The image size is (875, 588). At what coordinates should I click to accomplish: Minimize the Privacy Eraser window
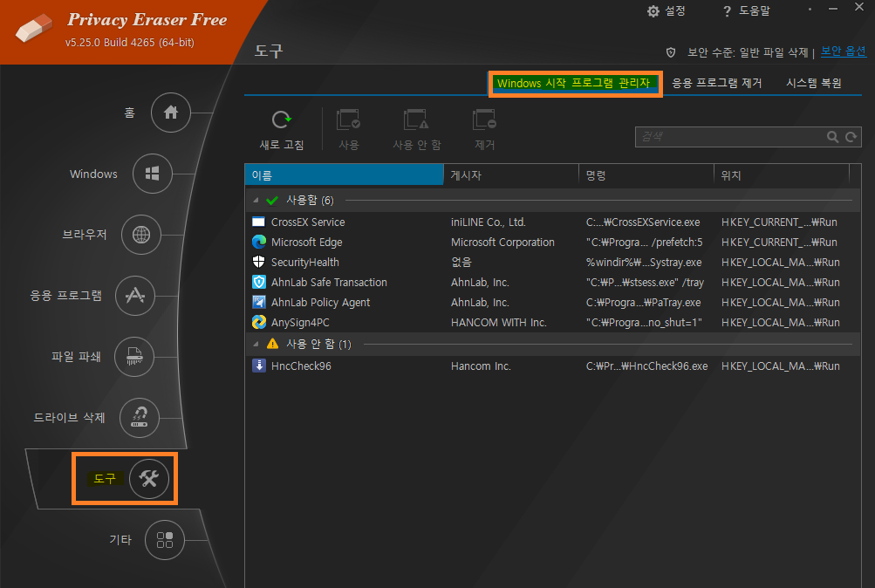click(x=832, y=9)
